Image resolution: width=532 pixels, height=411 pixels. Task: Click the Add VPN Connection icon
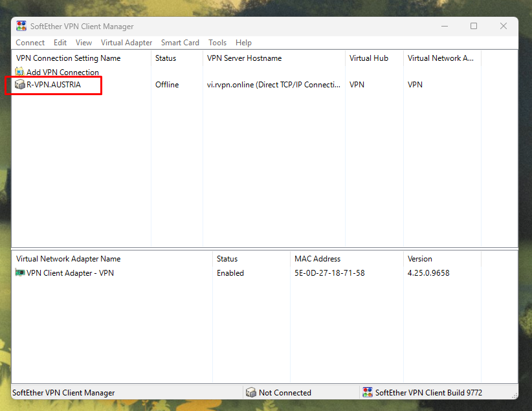tap(19, 72)
